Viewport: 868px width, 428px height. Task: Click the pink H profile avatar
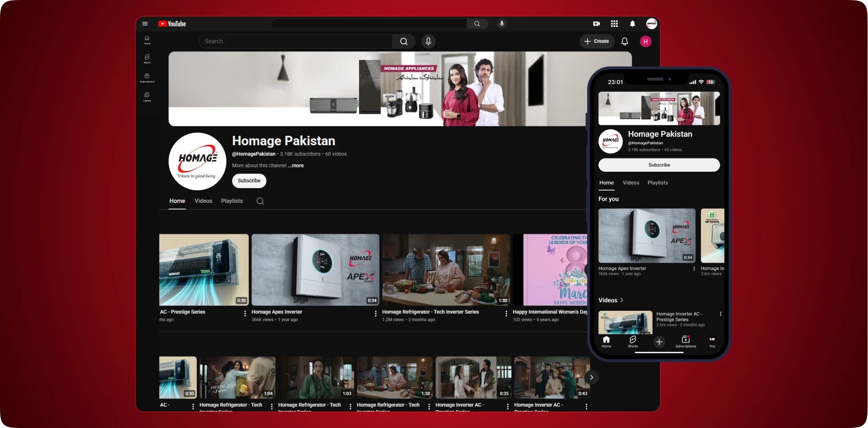pyautogui.click(x=645, y=41)
